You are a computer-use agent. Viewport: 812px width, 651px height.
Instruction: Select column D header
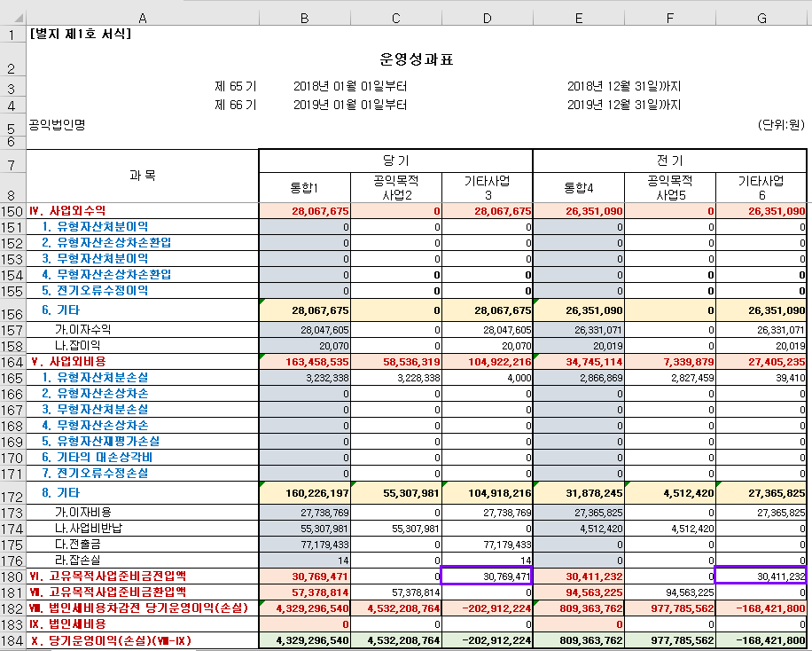pyautogui.click(x=487, y=17)
